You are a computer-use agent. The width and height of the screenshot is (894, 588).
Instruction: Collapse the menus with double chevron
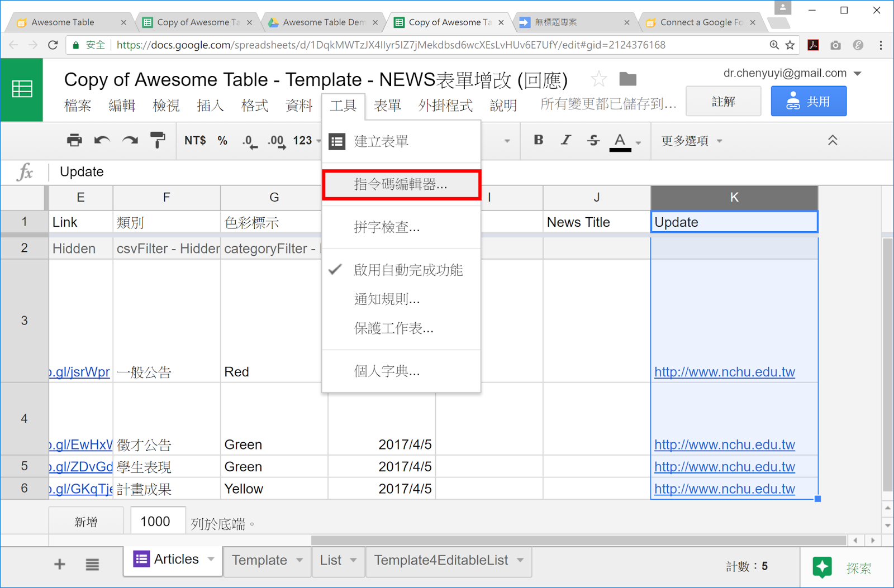pyautogui.click(x=833, y=140)
